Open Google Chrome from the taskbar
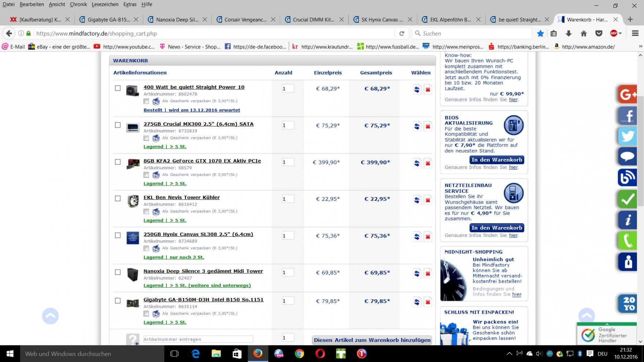Image resolution: width=644 pixels, height=362 pixels. pos(299,354)
